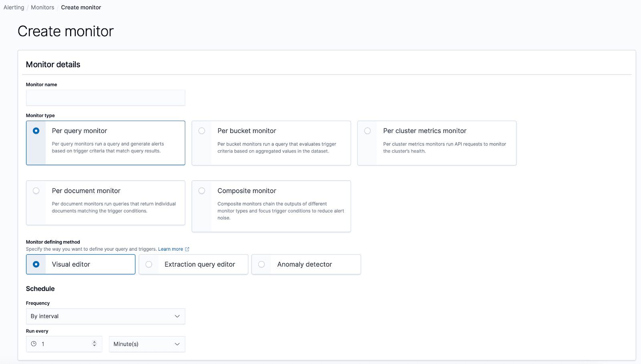
Task: Navigate to Alerting via breadcrumb
Action: tap(13, 7)
